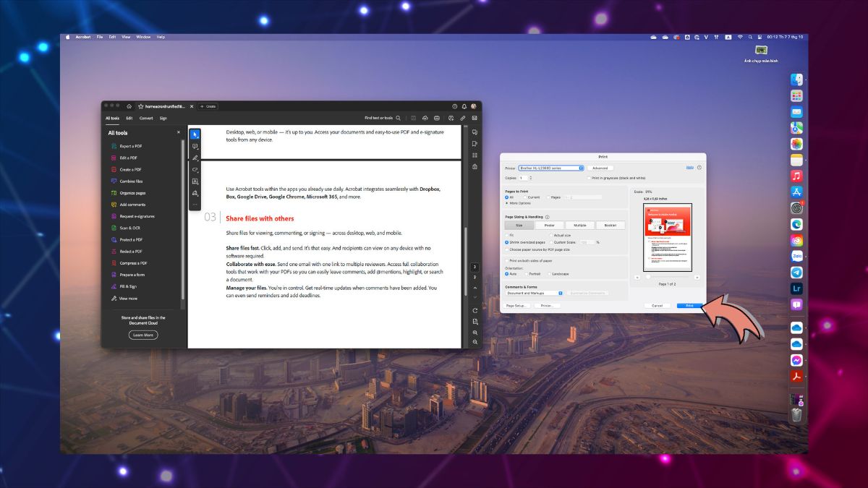The height and width of the screenshot is (488, 868).
Task: Launch Scan & OCR tool
Action: pyautogui.click(x=125, y=228)
